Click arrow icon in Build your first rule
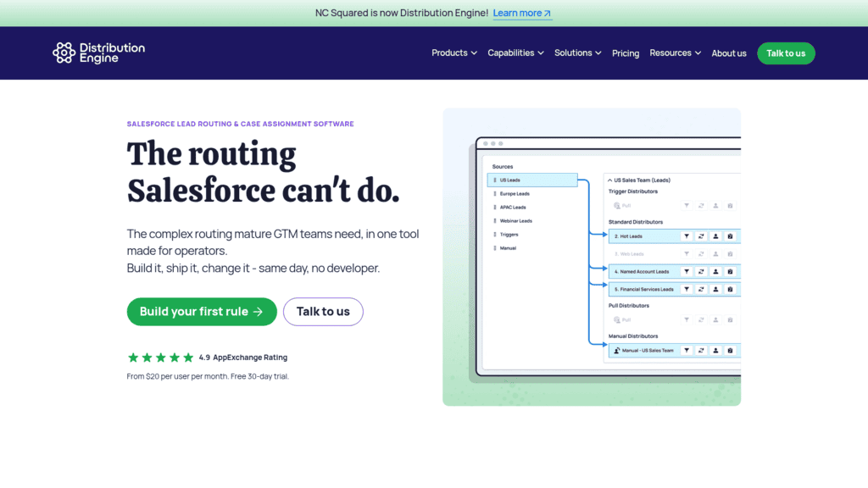The width and height of the screenshot is (868, 488). 258,312
